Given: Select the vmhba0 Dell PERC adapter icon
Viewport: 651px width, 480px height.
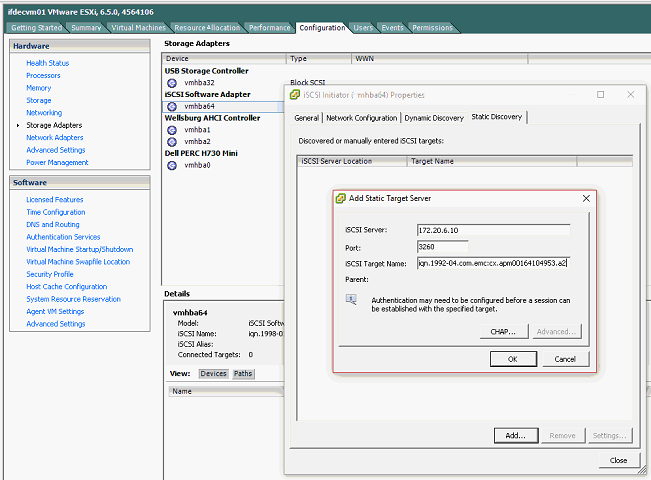Looking at the screenshot, I should pyautogui.click(x=173, y=165).
